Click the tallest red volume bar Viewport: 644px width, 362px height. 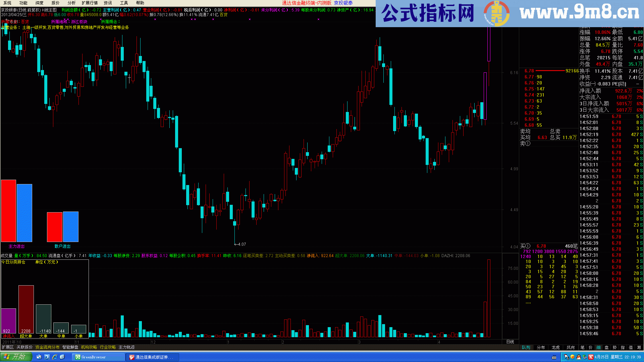[489, 298]
